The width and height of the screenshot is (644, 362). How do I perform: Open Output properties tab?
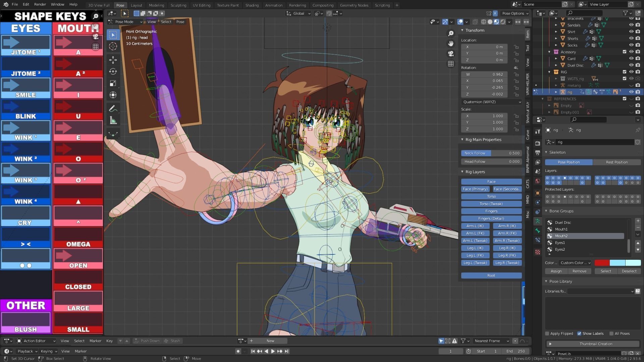point(538,153)
